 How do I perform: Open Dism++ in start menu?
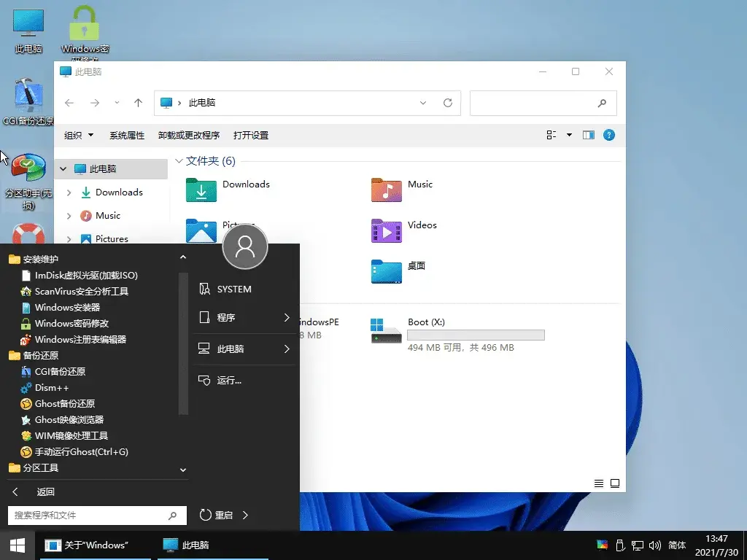pyautogui.click(x=45, y=388)
